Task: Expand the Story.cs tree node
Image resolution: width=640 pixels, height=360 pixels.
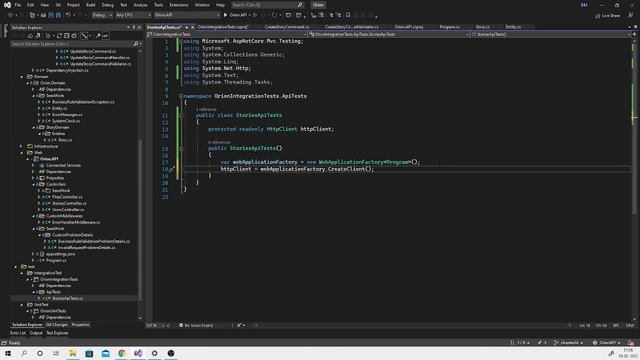Action: tap(45, 140)
